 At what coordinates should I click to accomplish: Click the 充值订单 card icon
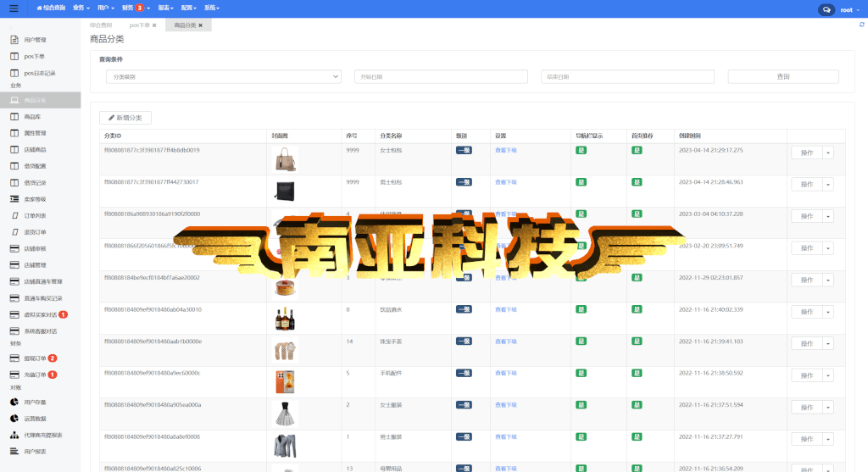click(14, 375)
